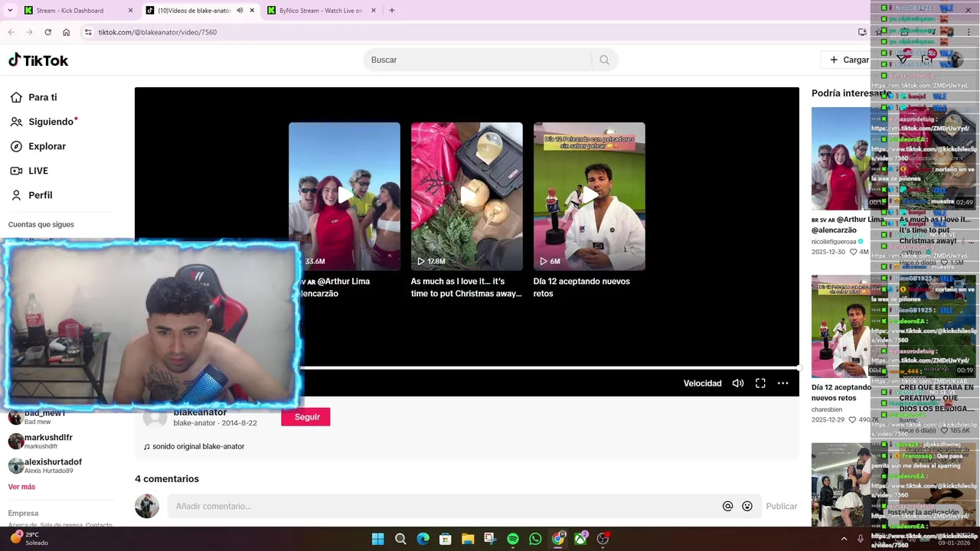Open alexishurtadof followed account
Screen dimensions: 980x551
(x=44, y=466)
